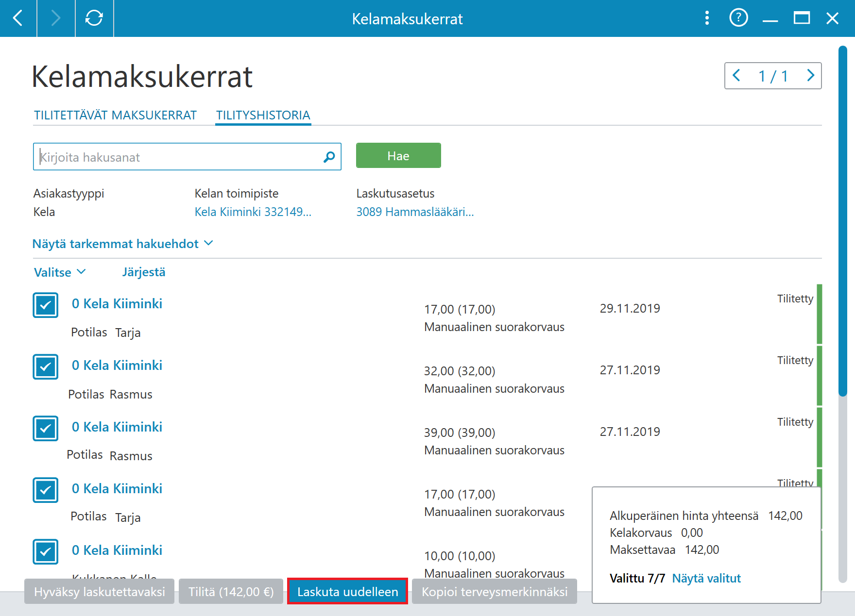The image size is (855, 616).
Task: Go forward with the right arrow icon
Action: (x=56, y=18)
